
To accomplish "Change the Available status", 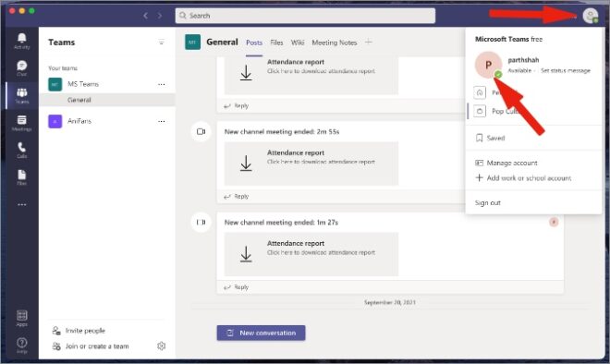I will [x=519, y=71].
